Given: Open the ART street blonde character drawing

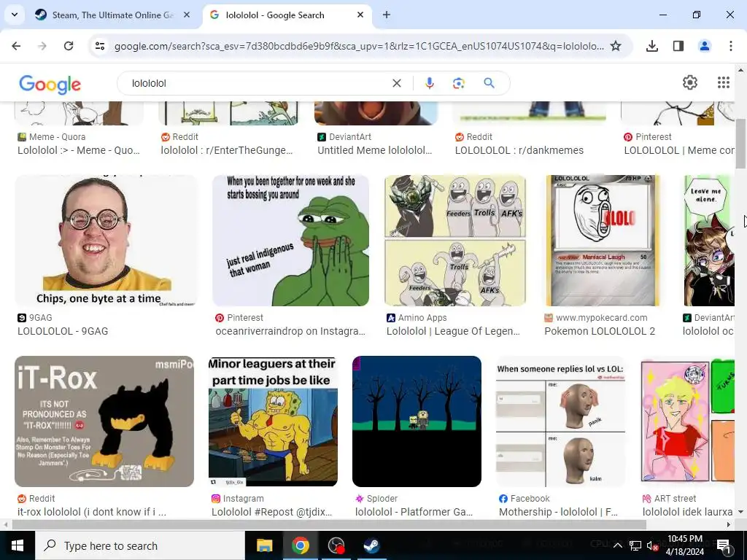Looking at the screenshot, I should (687, 421).
